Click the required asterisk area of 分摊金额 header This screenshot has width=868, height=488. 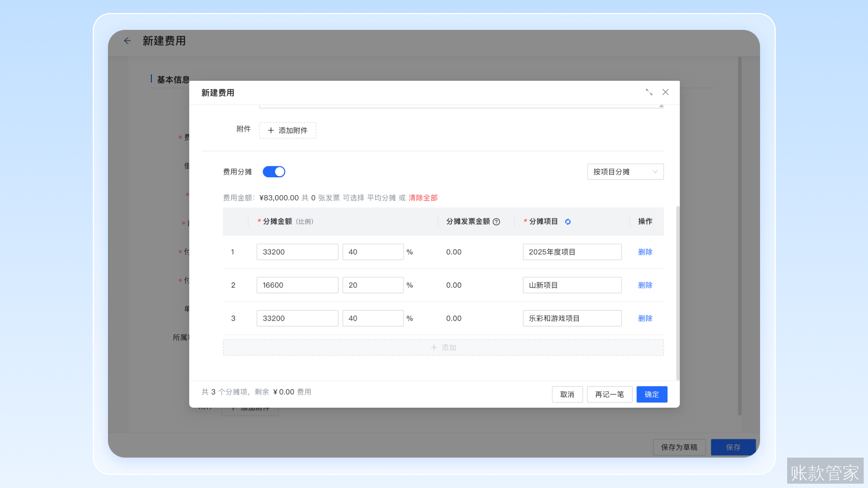pos(259,221)
